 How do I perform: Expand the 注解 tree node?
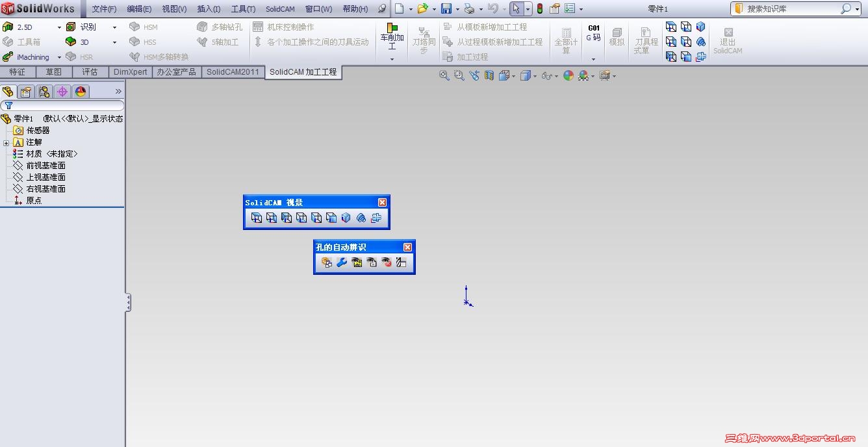point(6,142)
